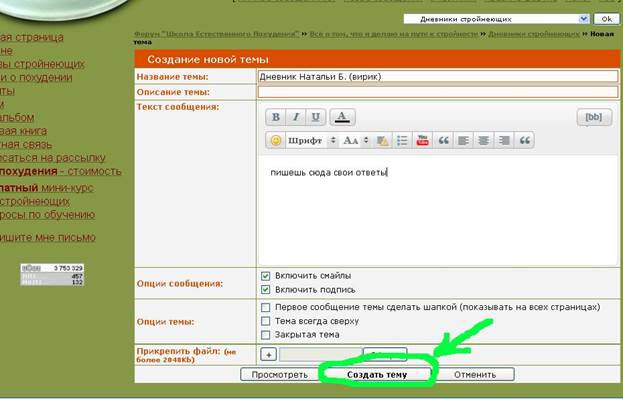Click the Ok button beside forum dropdown
This screenshot has width=623, height=399.
(606, 19)
